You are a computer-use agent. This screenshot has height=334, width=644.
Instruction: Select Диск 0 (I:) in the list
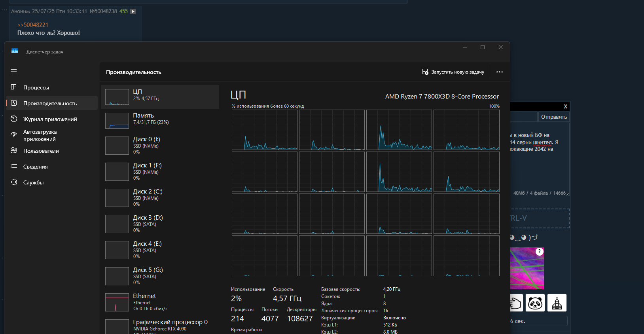[160, 146]
